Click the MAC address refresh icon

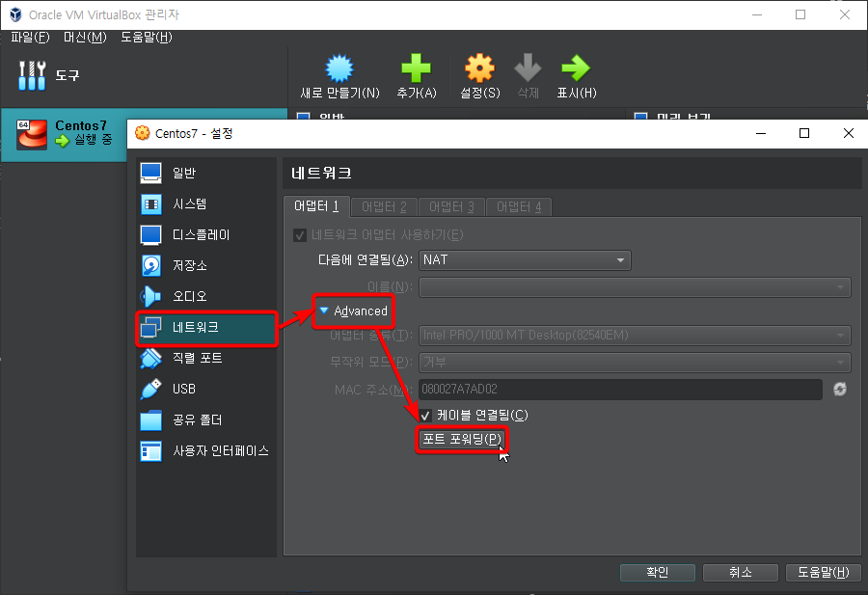pyautogui.click(x=840, y=389)
